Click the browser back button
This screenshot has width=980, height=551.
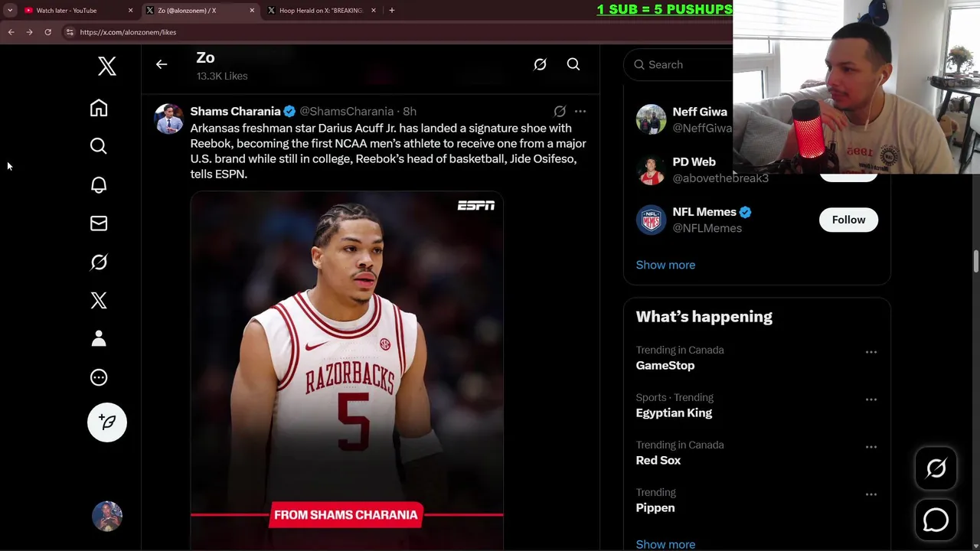[x=11, y=32]
